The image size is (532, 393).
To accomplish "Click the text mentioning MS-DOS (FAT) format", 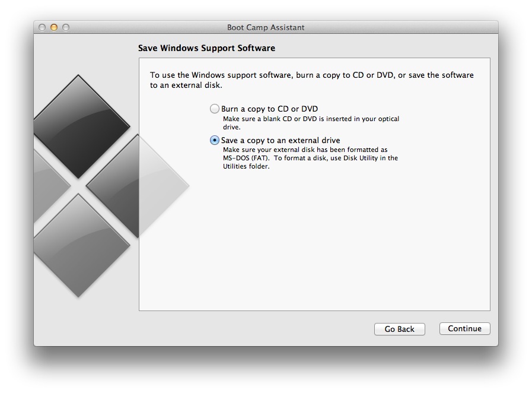I will pyautogui.click(x=310, y=158).
